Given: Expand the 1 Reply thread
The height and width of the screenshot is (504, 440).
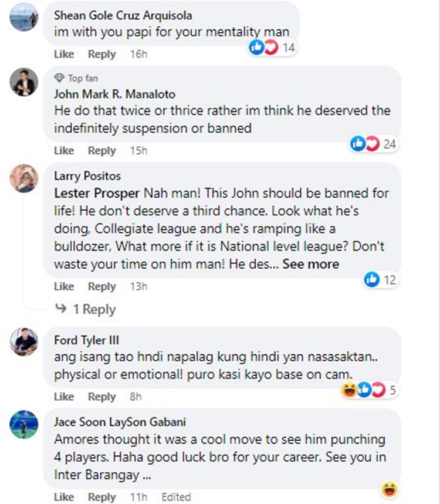Looking at the screenshot, I should [93, 309].
